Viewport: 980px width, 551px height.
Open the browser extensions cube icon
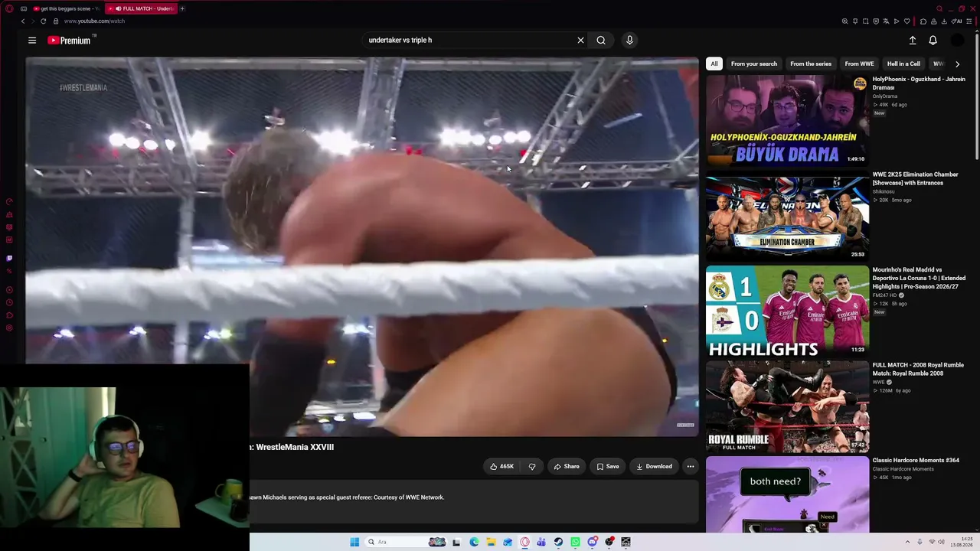(923, 21)
